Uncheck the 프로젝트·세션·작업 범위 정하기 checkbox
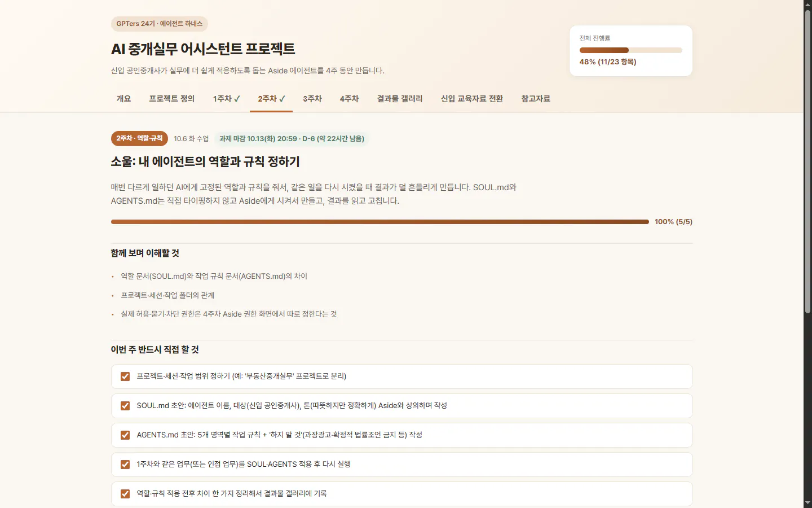 click(125, 376)
